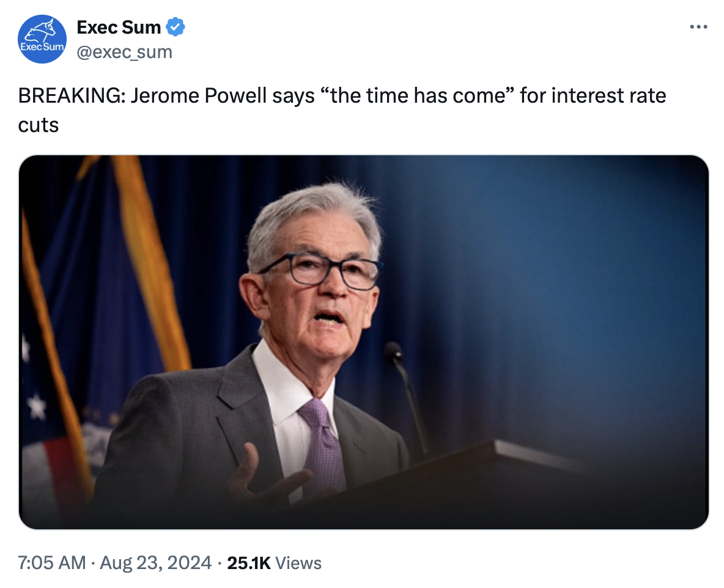Click the 7:05 AM timestamp

[x=51, y=562]
